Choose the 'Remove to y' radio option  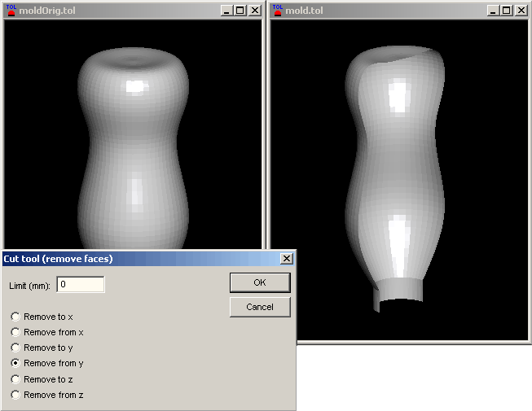[15, 348]
